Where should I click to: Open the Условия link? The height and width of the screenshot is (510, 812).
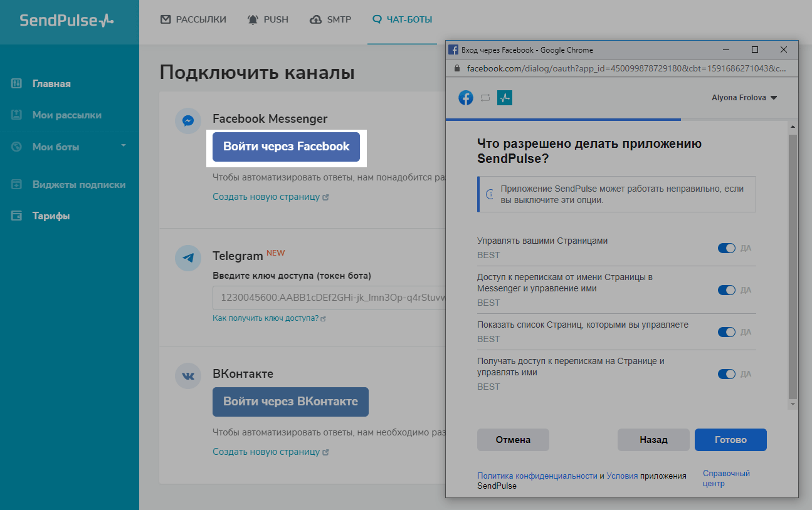click(x=622, y=476)
